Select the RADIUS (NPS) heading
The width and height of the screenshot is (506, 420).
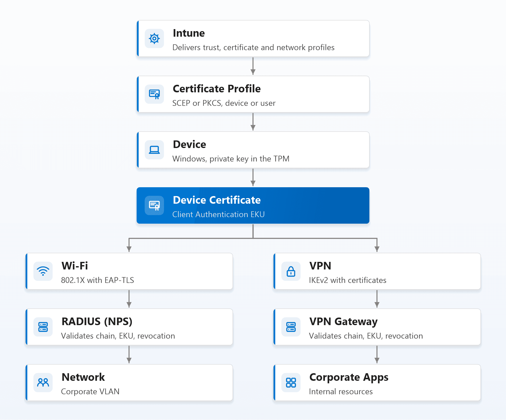coord(97,322)
